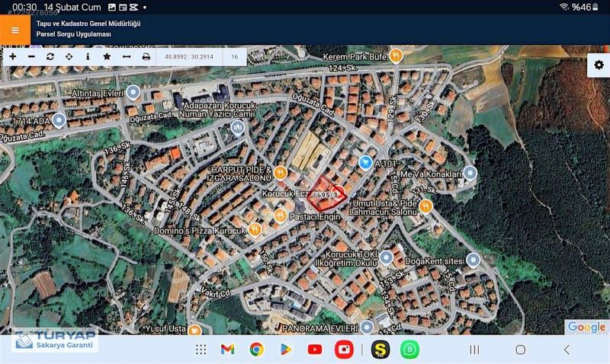Click the coordinates field 40.8592 : 30.2914
This screenshot has width=610, height=364.
pos(188,56)
